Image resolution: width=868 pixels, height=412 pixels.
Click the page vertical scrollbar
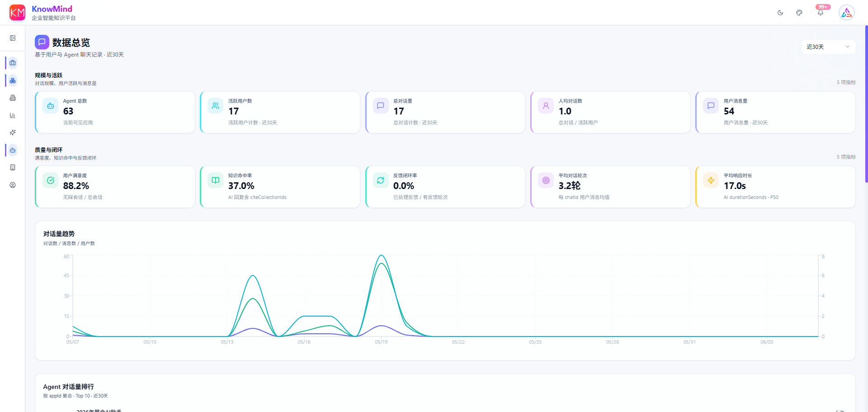[x=866, y=104]
